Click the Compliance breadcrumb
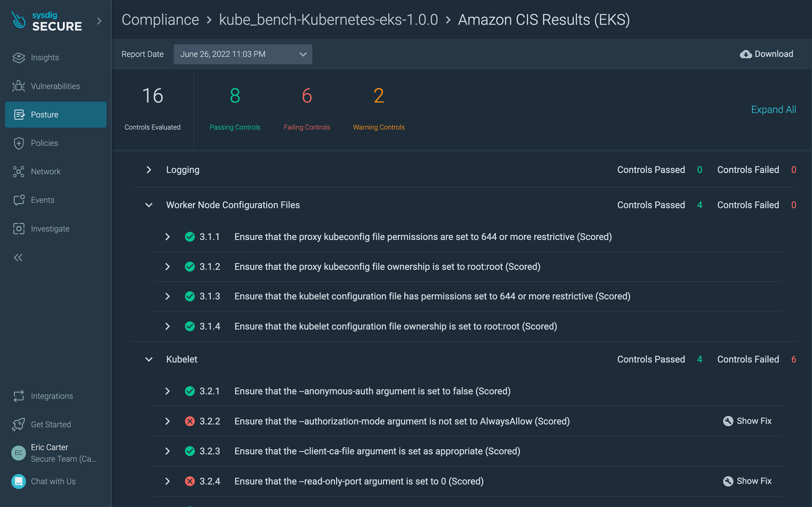Viewport: 812px width, 507px height. (161, 20)
